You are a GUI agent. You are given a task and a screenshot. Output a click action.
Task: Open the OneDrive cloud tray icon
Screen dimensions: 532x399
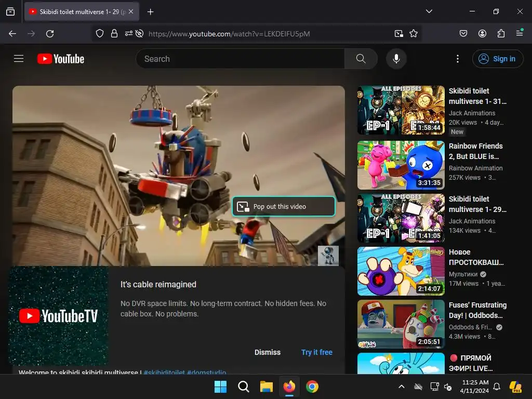pyautogui.click(x=418, y=387)
